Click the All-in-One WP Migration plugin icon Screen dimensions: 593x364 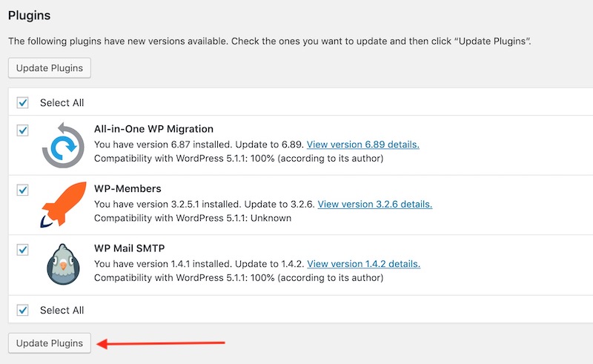pos(63,145)
